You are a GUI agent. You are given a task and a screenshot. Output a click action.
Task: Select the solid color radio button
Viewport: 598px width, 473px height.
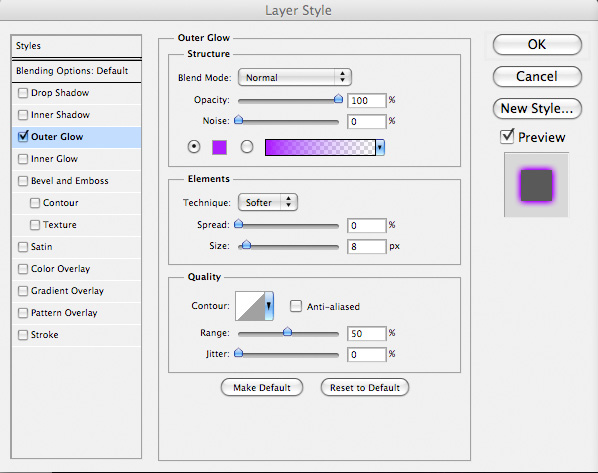(x=194, y=147)
